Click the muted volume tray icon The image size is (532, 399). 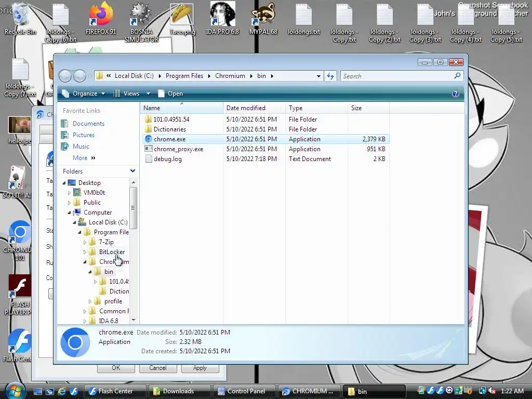(492, 391)
